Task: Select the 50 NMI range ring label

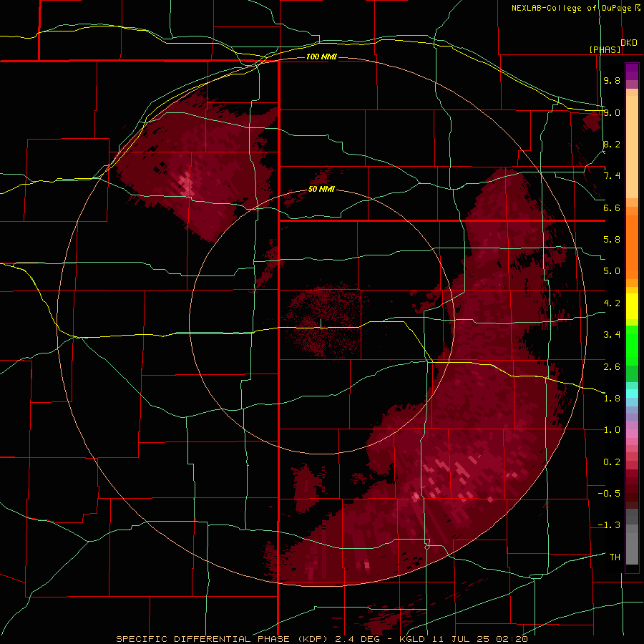Action: (321, 189)
